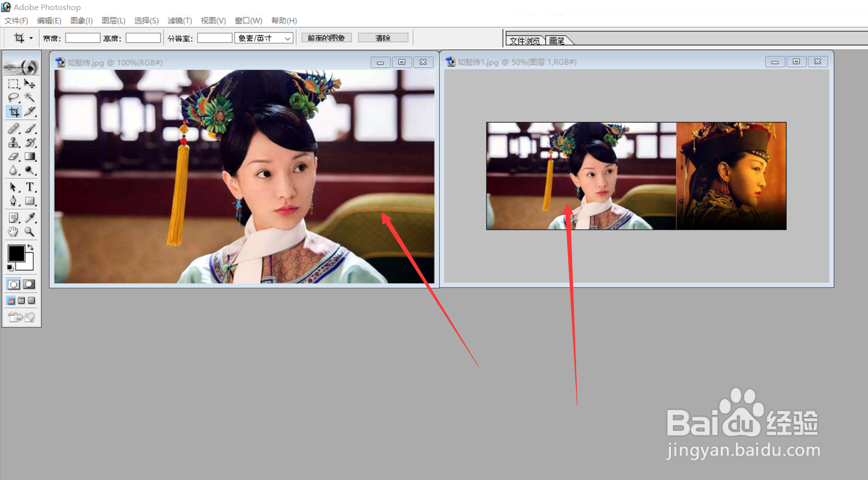Open the 窗口(W) menu

pyautogui.click(x=248, y=21)
